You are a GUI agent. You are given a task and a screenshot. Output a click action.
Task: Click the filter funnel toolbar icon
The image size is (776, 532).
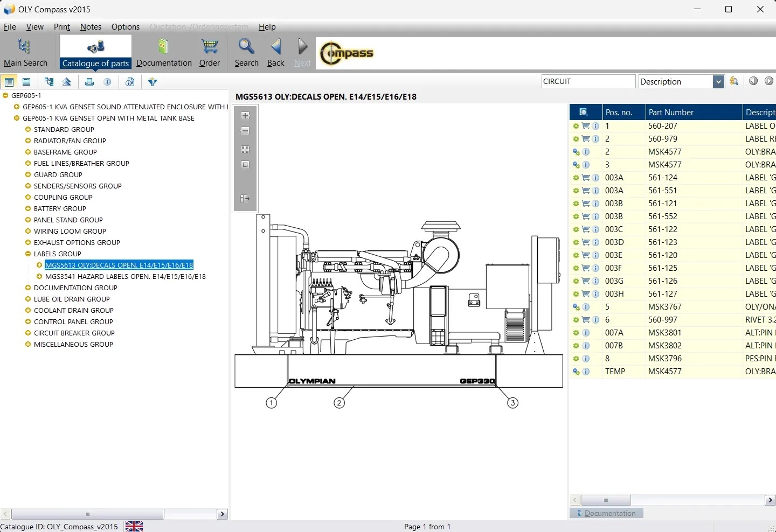pos(153,82)
